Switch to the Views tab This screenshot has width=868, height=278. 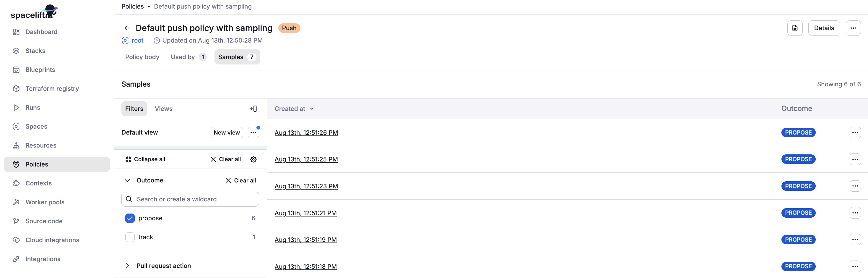[163, 109]
